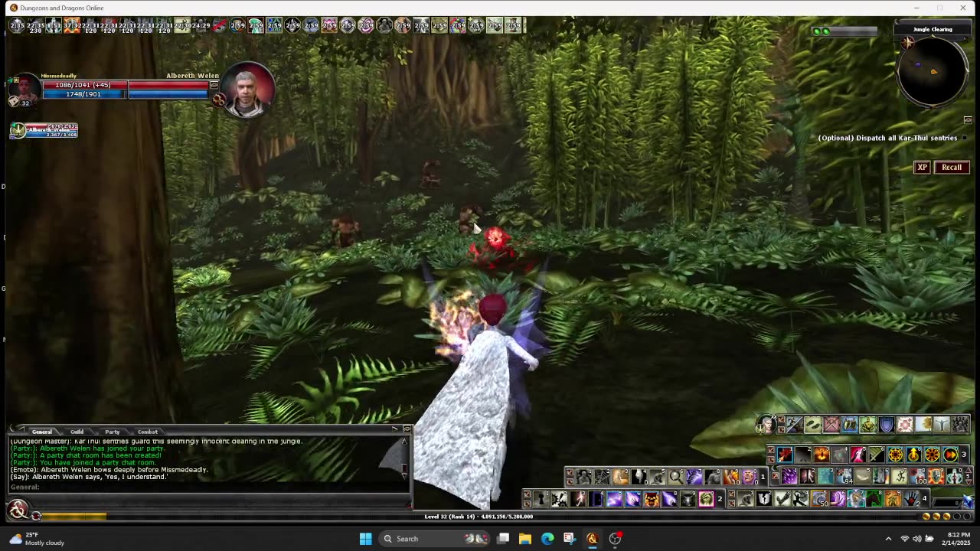Screen dimensions: 980x551
Task: Click the optional Kar-Thul sentries objective
Action: point(887,138)
